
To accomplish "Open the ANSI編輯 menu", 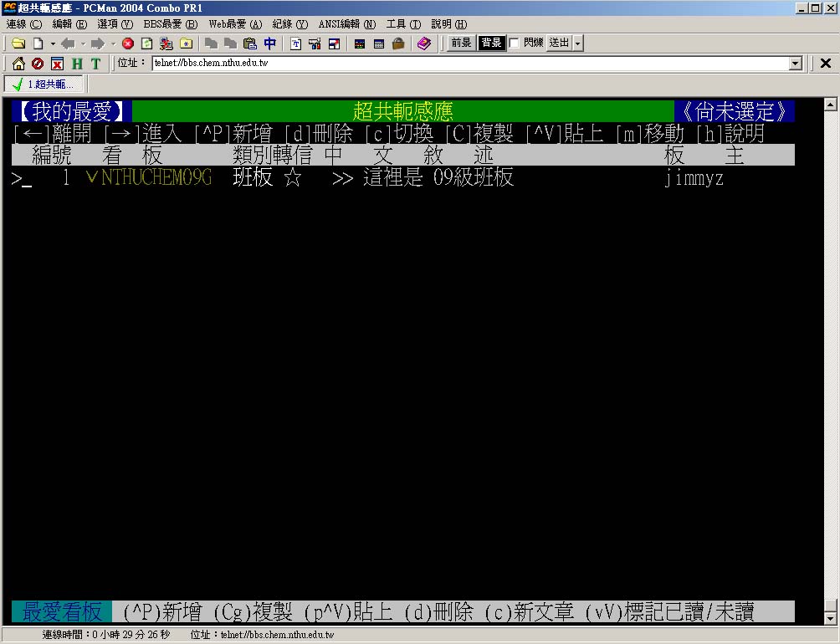I will click(346, 24).
